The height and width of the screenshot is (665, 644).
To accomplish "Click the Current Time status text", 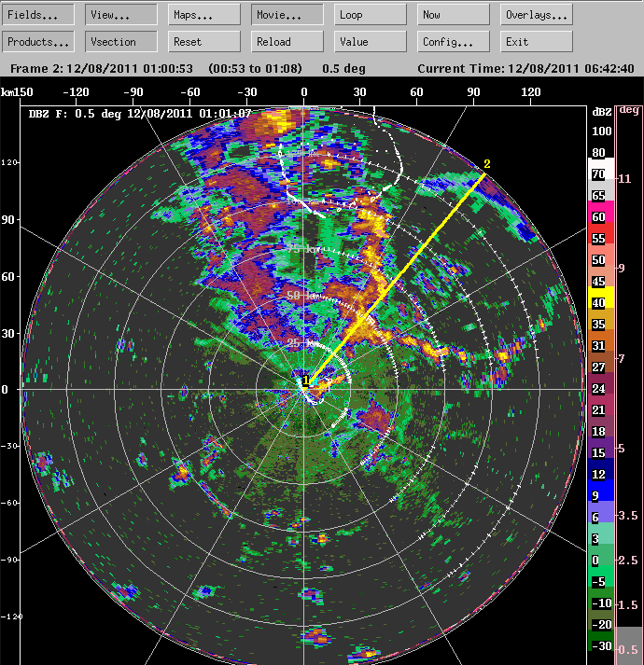I will click(525, 68).
